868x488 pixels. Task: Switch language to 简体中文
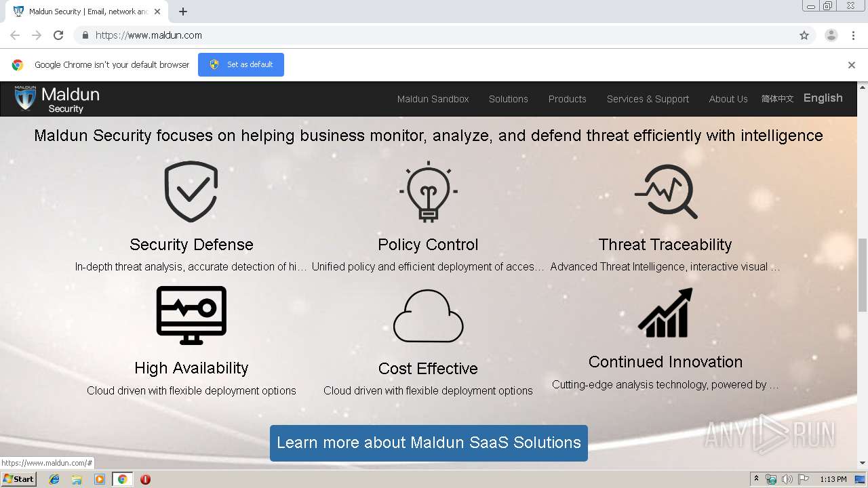point(777,99)
